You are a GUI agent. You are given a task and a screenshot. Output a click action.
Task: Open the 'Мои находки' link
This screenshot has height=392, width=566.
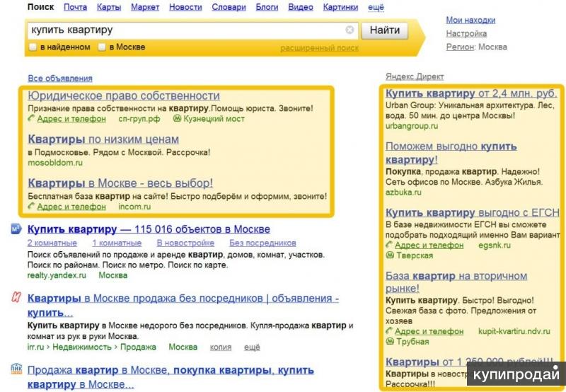(x=470, y=21)
